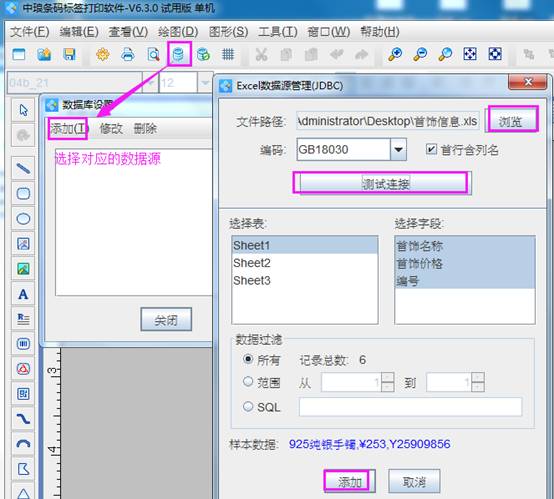Select the text tool letter A
Screen dimensions: 554x499
(23, 294)
